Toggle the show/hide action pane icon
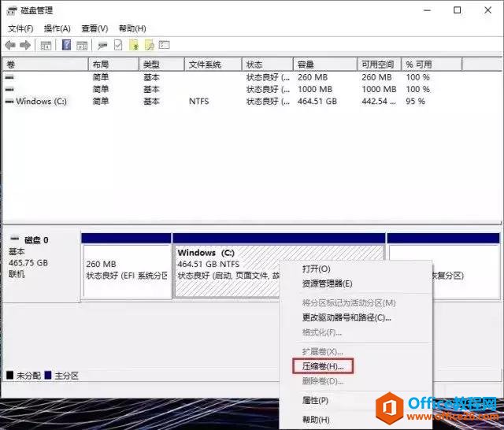The height and width of the screenshot is (430, 504). (x=82, y=46)
